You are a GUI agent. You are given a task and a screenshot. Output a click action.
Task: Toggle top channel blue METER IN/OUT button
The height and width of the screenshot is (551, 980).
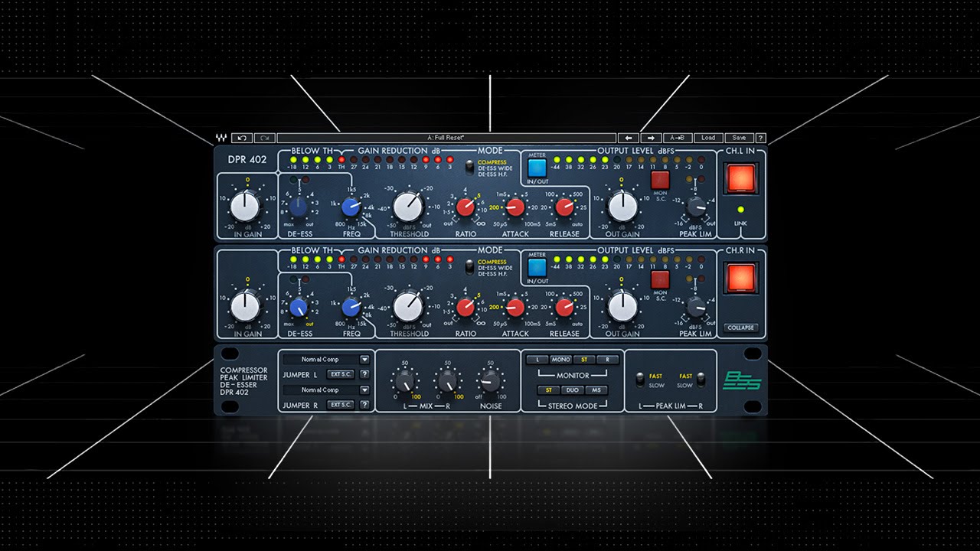click(537, 168)
